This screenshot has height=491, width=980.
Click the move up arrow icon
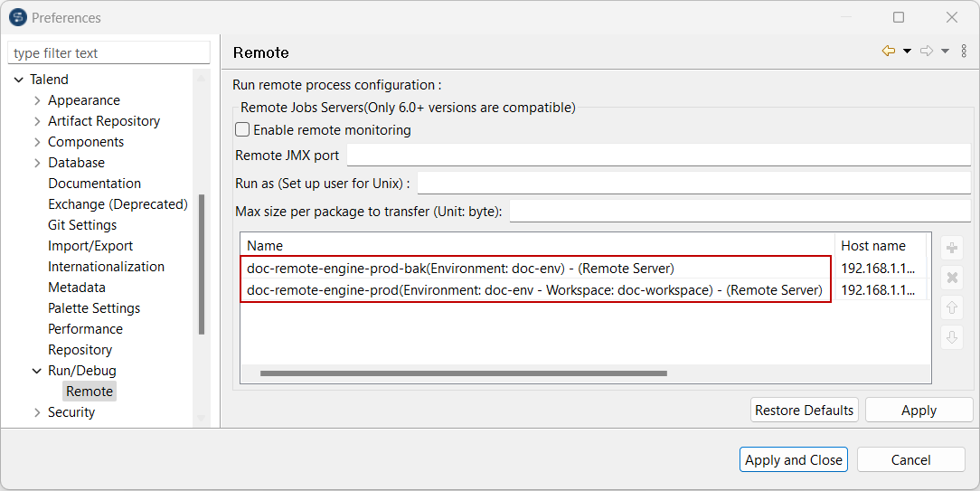951,307
